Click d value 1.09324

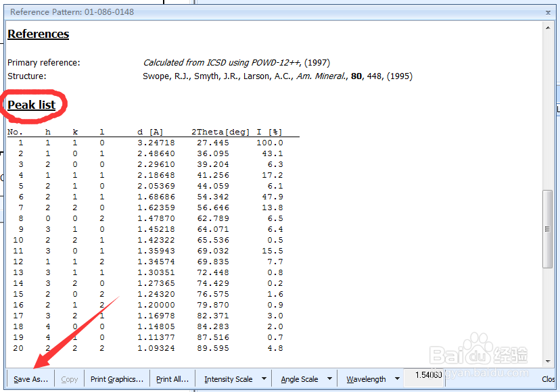coord(156,348)
